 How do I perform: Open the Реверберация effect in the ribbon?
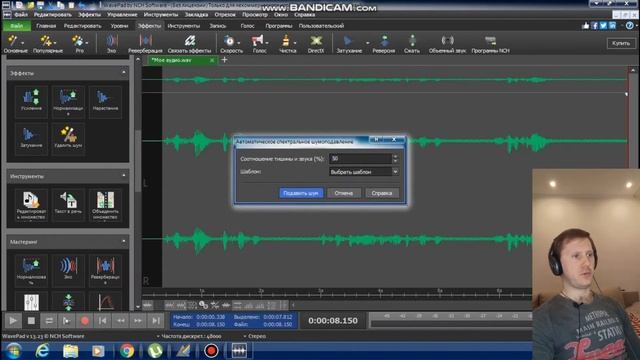pos(145,44)
